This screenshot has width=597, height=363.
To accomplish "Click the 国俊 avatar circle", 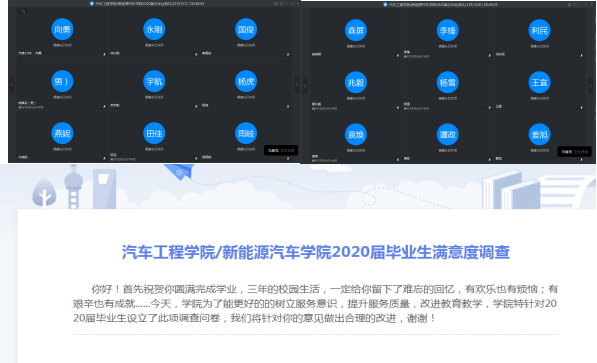I will [x=246, y=29].
